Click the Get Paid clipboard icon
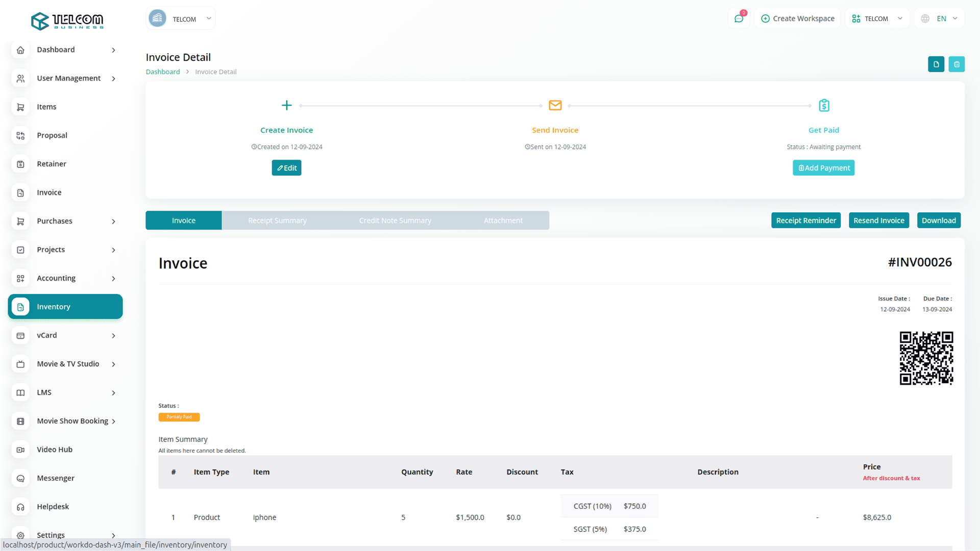Image resolution: width=980 pixels, height=551 pixels. [x=824, y=106]
